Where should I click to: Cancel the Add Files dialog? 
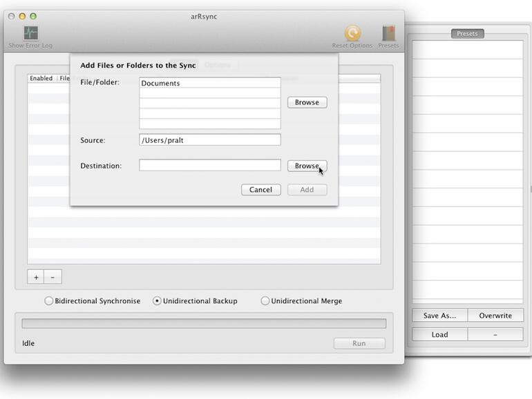pos(261,190)
